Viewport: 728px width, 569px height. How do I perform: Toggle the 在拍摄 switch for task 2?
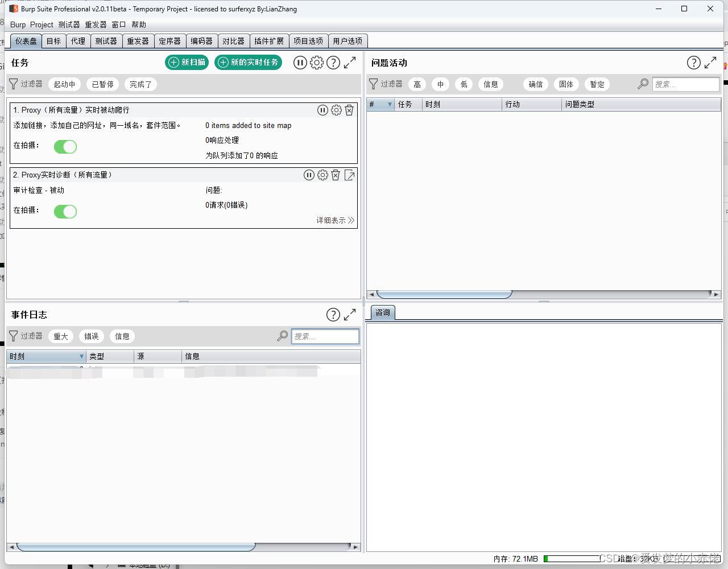click(x=65, y=212)
